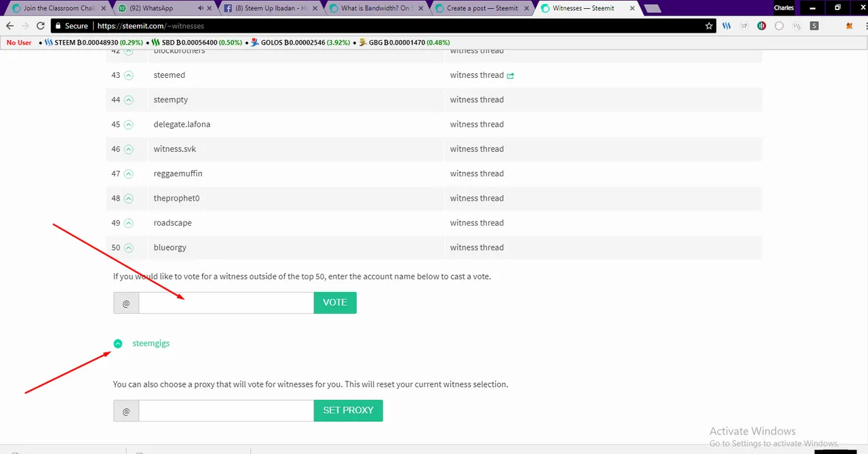Select the blueorgy witness name
Screen dimensions: 868x454
(170, 248)
